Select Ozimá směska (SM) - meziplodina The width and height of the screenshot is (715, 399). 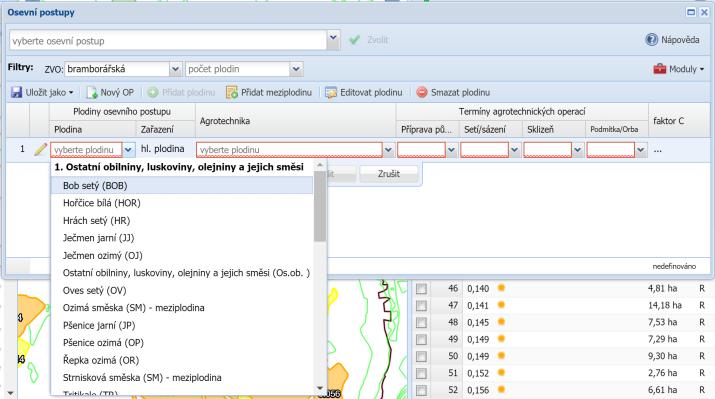point(182,308)
